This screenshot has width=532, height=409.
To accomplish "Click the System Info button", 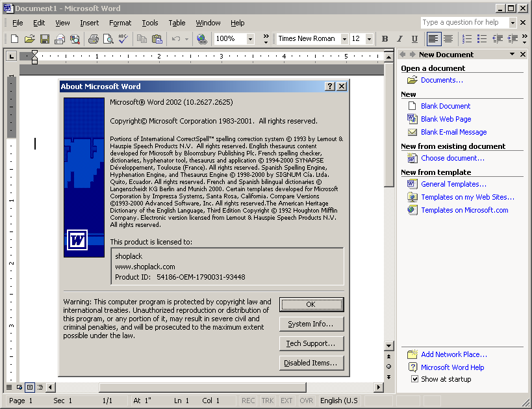I will coord(311,324).
